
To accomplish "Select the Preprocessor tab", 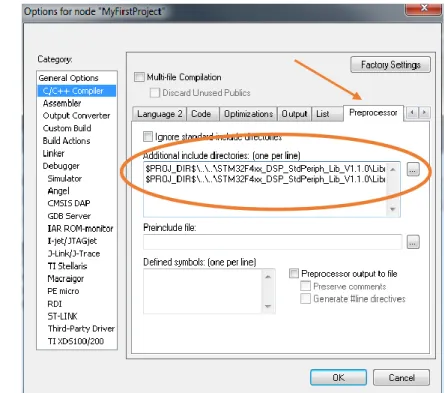I will [373, 113].
